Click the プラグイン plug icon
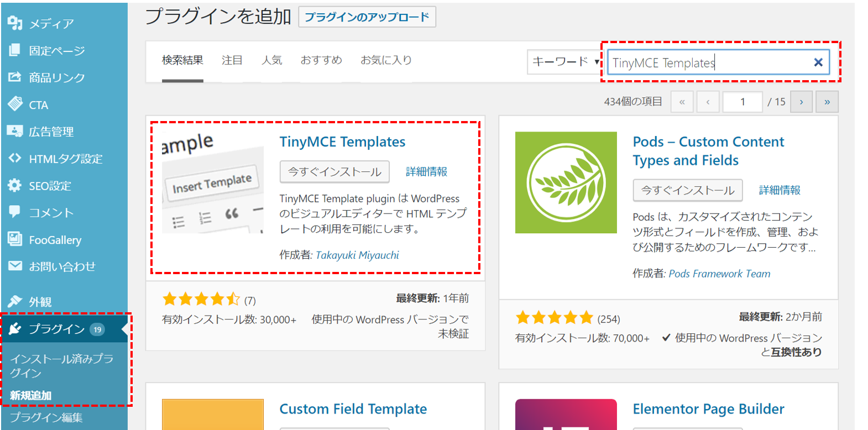 pos(15,329)
